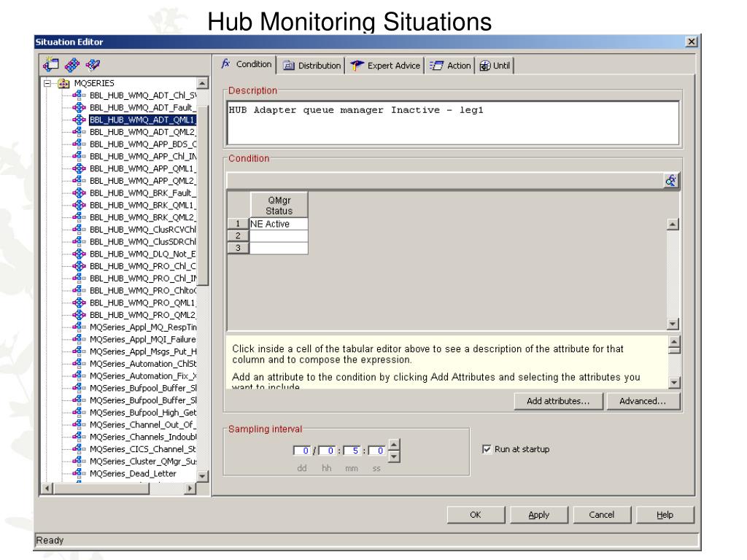Click the Apply button
The image size is (747, 560).
coord(539,515)
